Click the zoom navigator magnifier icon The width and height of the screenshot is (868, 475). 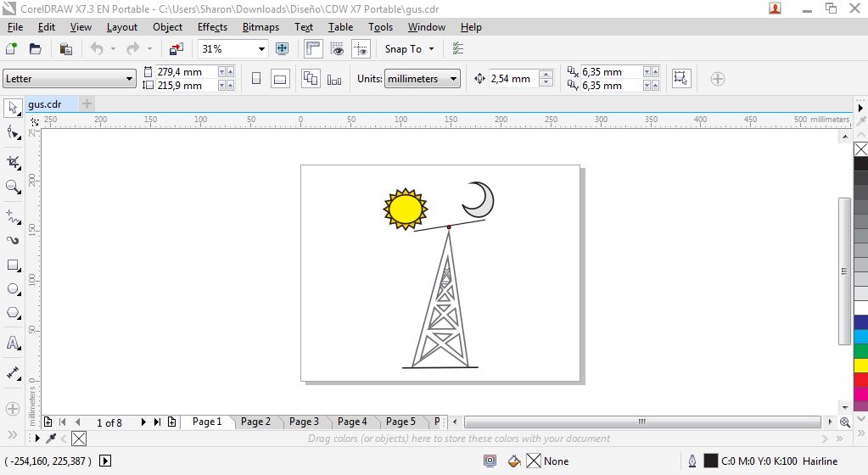[845, 422]
